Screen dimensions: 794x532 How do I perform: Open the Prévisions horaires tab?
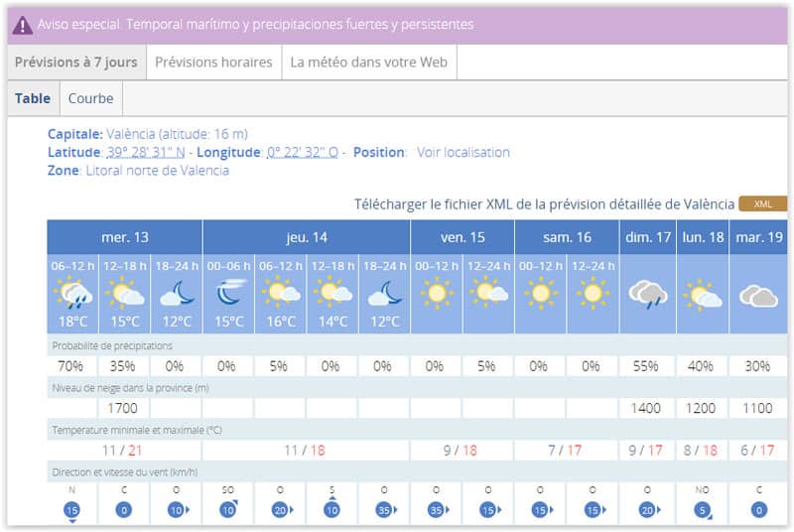(x=213, y=62)
